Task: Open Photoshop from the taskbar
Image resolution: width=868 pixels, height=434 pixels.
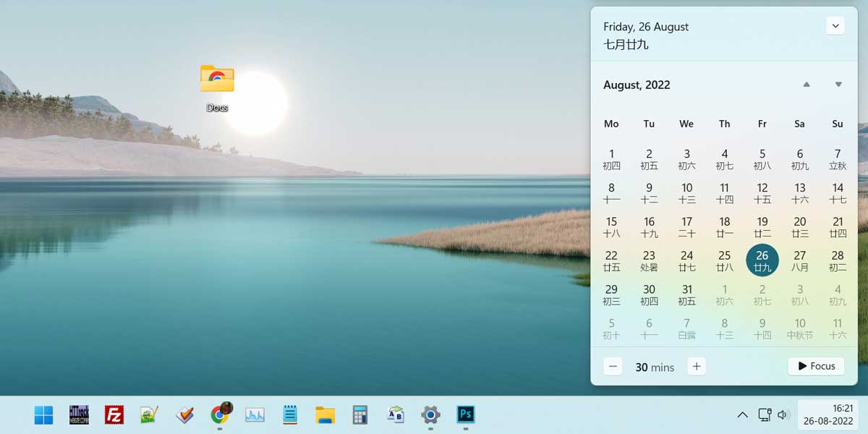Action: (x=466, y=414)
